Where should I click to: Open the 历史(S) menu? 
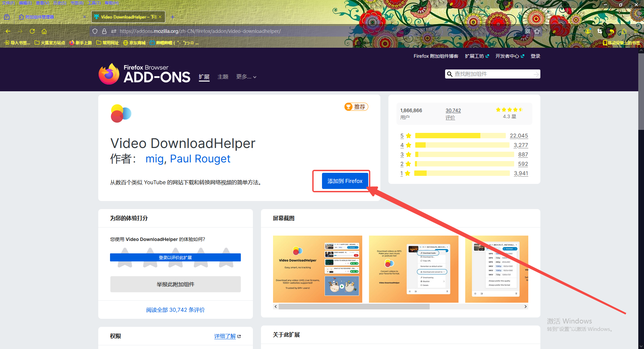point(60,3)
